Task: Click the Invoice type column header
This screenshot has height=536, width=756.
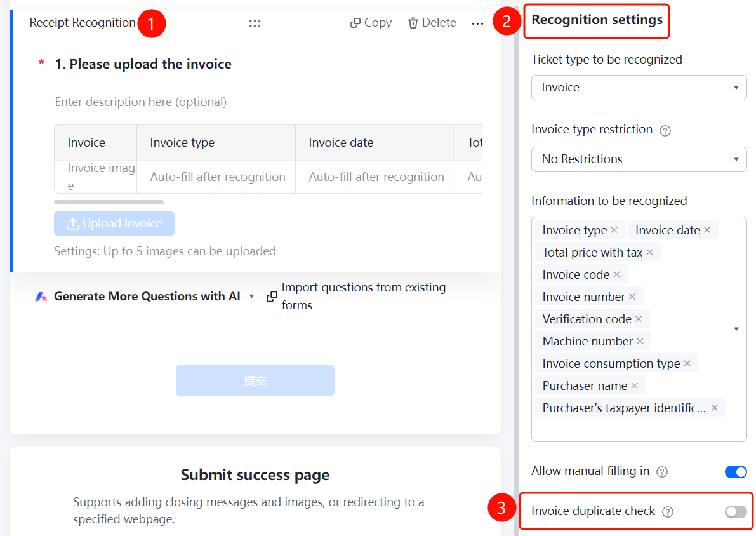Action: tap(216, 143)
